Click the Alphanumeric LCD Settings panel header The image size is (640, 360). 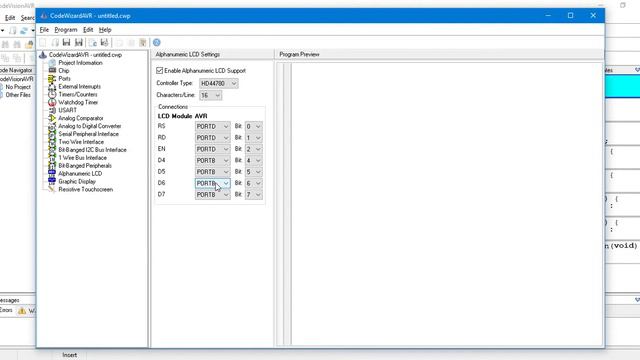coord(213,54)
